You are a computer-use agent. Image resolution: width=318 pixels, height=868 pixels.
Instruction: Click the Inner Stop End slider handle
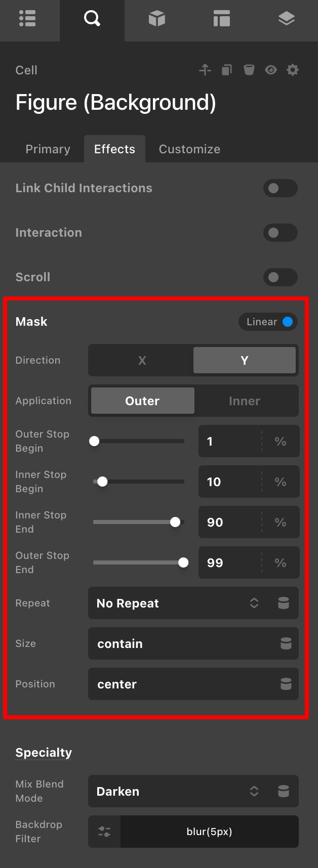click(x=175, y=522)
